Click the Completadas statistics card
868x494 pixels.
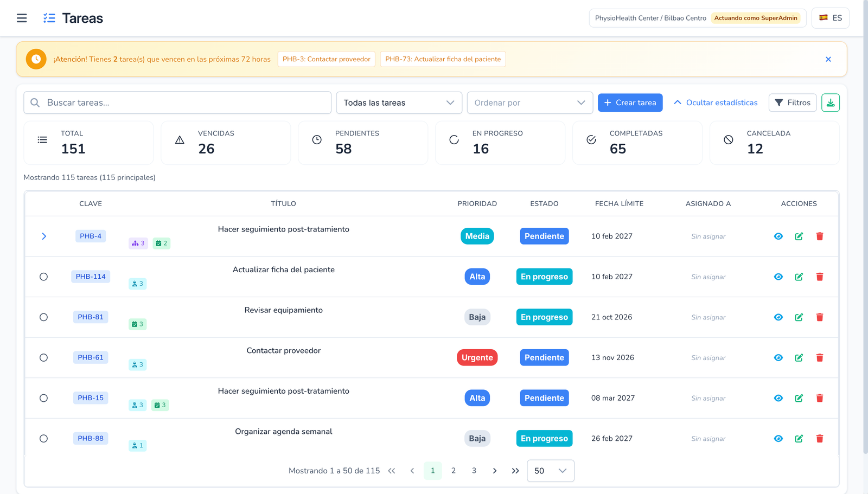click(637, 143)
